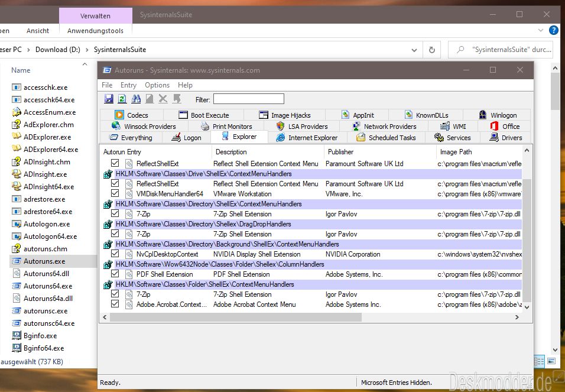This screenshot has height=392, width=565.
Task: Open the File menu in Autoruns
Action: click(107, 85)
